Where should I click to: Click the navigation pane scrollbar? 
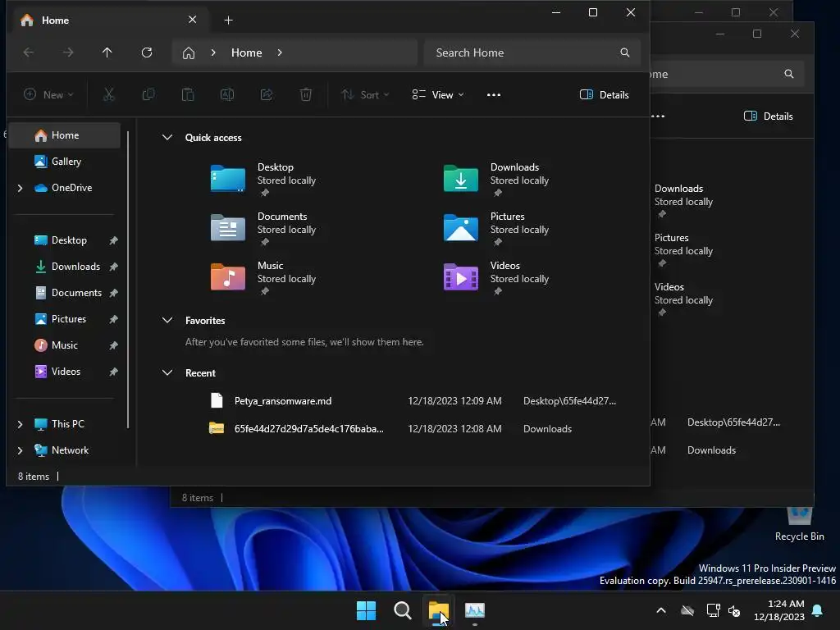coord(128,279)
